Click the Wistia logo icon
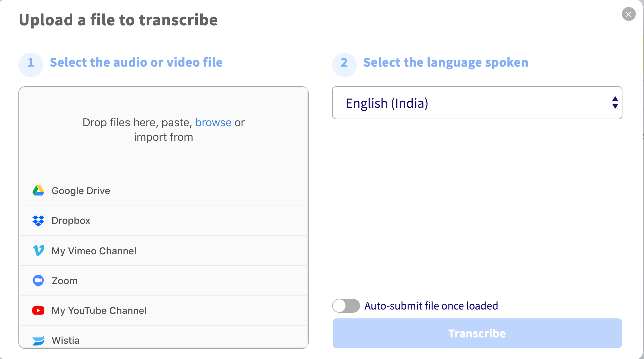Viewport: 644px width, 359px height. click(38, 340)
